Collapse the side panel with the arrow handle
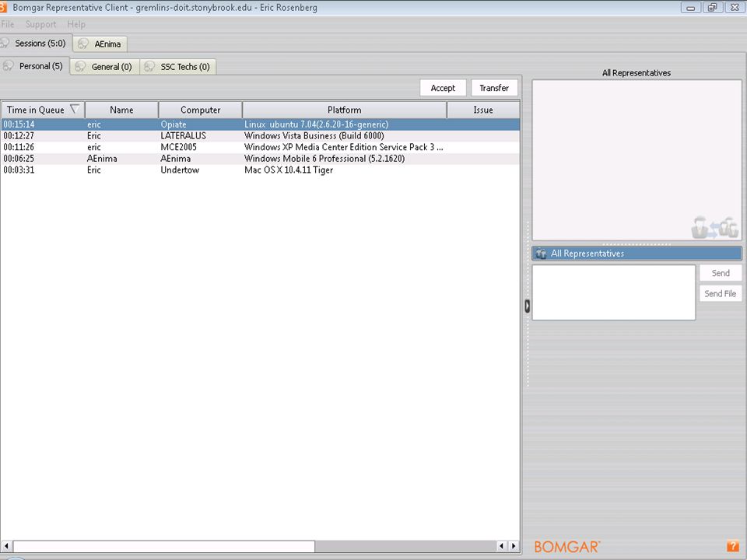 click(x=528, y=306)
